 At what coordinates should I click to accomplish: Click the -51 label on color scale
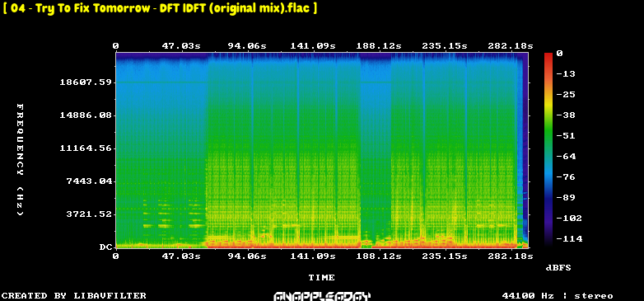pyautogui.click(x=565, y=136)
